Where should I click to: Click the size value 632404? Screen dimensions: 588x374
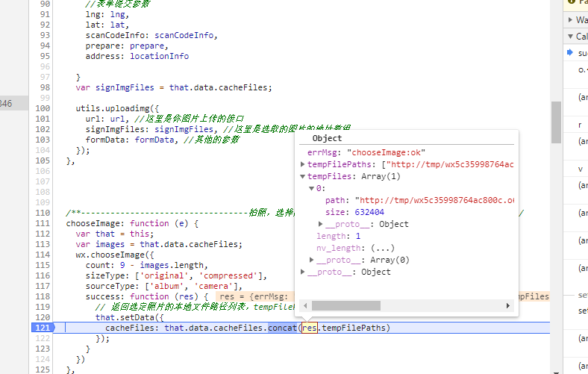click(369, 212)
